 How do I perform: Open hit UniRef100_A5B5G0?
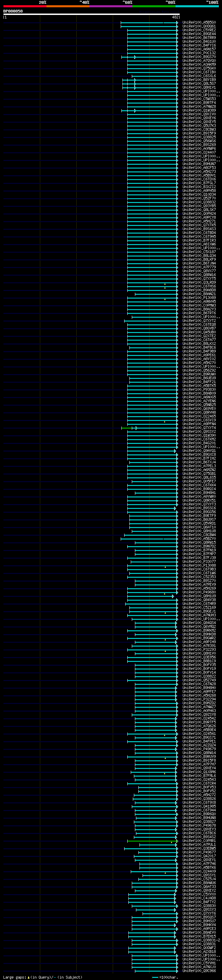coord(199,23)
